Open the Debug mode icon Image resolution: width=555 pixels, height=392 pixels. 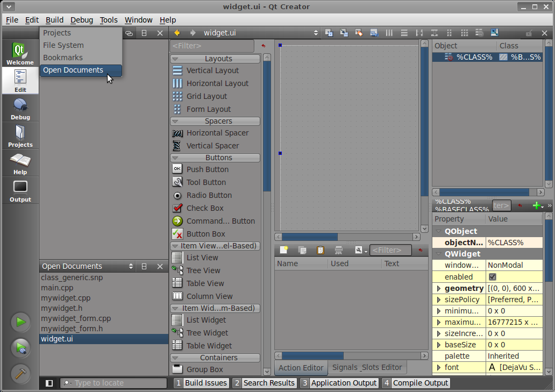tap(20, 109)
